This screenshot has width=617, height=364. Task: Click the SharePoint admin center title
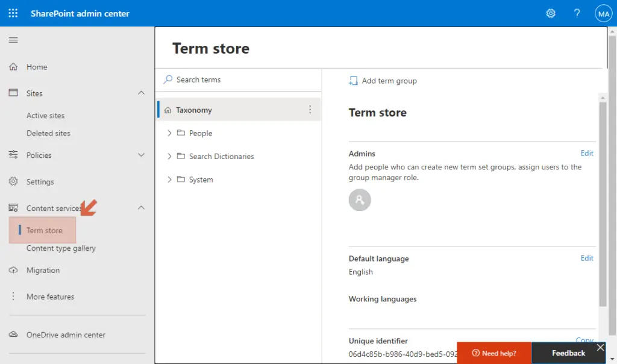[x=80, y=13]
